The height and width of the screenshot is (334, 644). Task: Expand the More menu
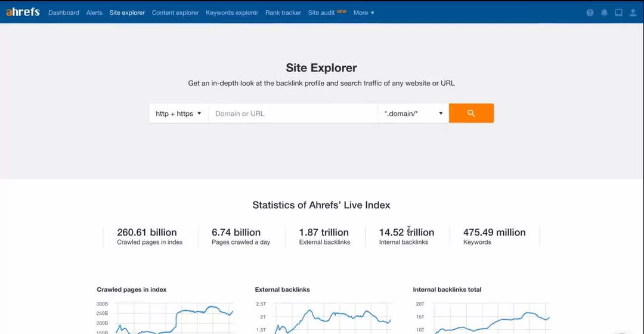pos(364,13)
